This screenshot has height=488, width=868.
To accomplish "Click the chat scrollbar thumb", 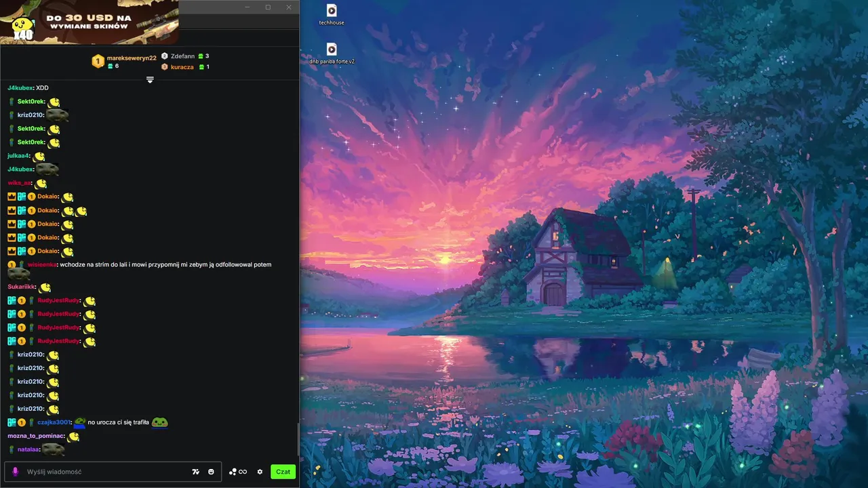I will click(x=298, y=439).
